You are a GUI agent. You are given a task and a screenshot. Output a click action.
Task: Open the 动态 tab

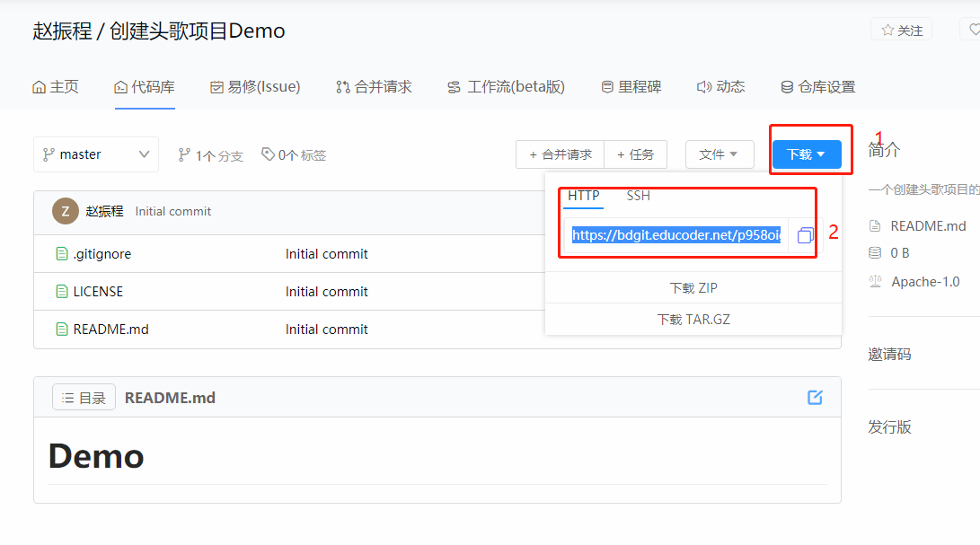(721, 87)
